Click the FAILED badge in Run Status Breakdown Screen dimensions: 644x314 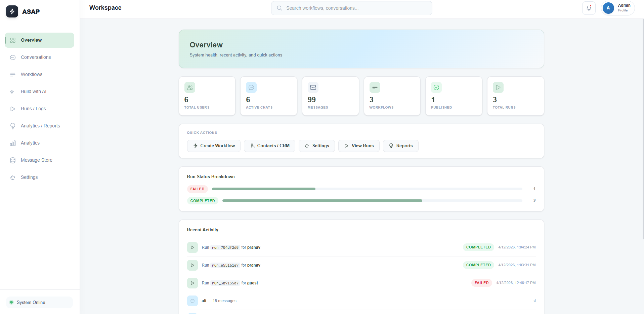coord(198,189)
